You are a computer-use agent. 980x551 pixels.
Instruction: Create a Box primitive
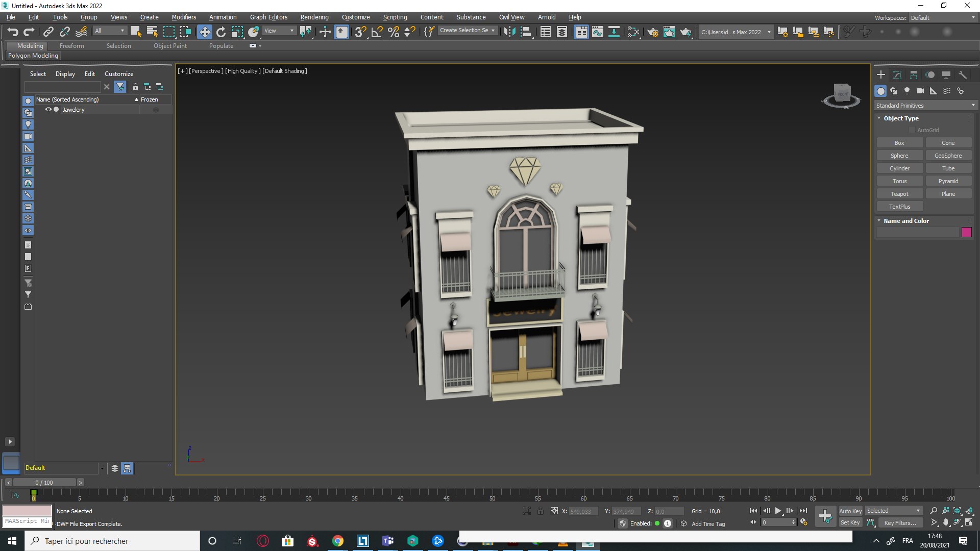point(899,143)
